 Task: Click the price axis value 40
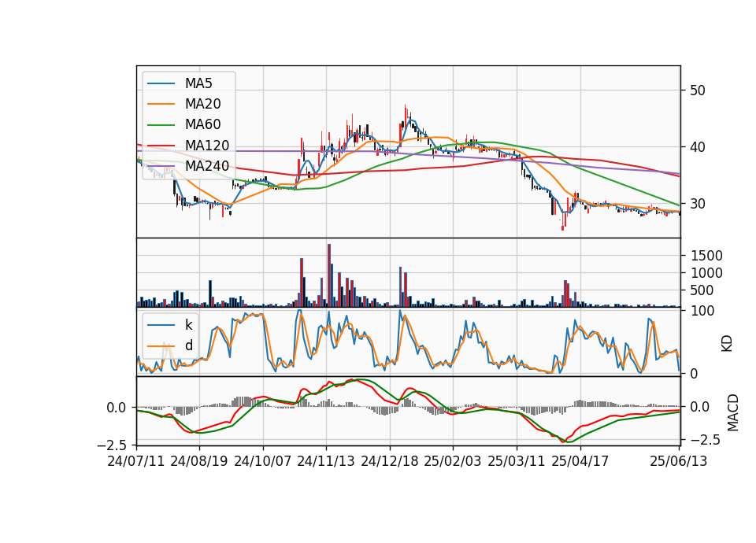pyautogui.click(x=697, y=147)
